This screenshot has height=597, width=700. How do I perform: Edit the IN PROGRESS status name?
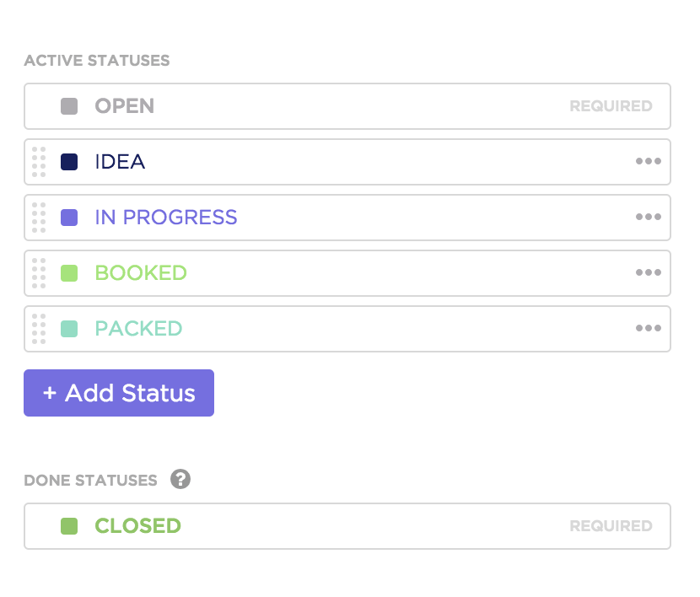coord(166,218)
